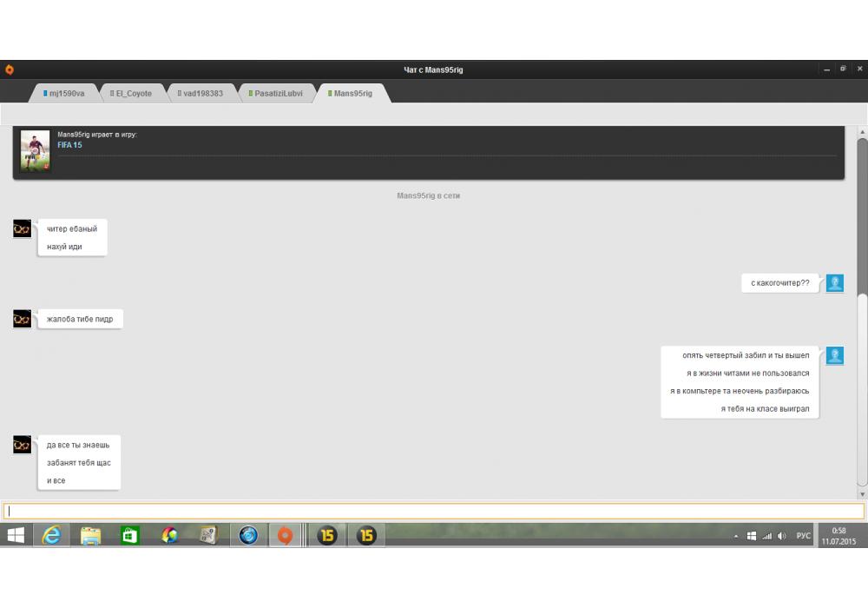Minimize the chat window
The image size is (868, 608).
click(826, 69)
